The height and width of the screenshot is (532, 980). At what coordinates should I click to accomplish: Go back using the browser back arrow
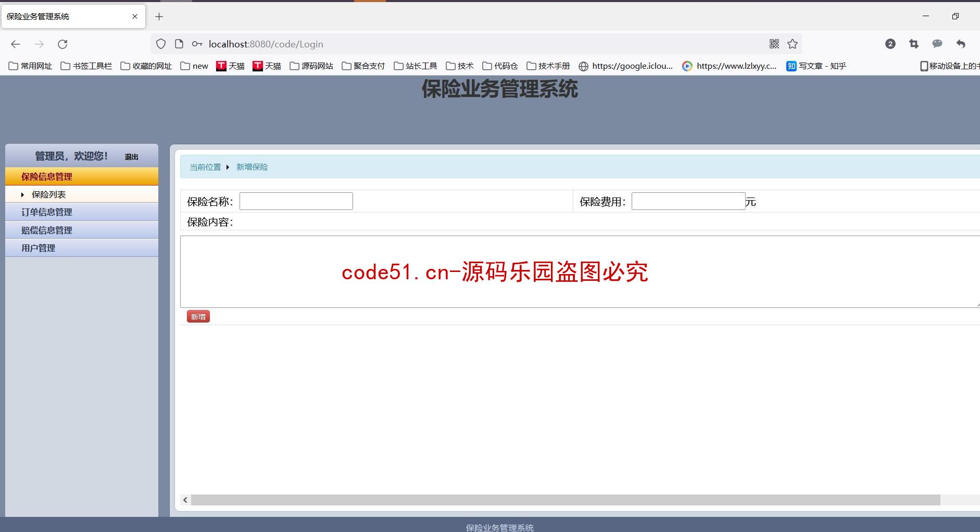tap(16, 44)
